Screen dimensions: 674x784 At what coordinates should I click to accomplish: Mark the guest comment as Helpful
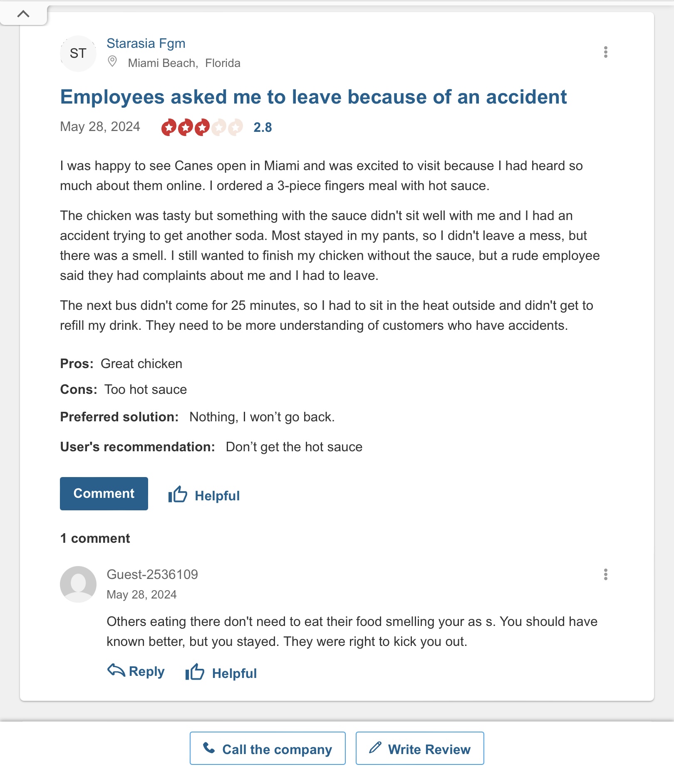click(234, 673)
